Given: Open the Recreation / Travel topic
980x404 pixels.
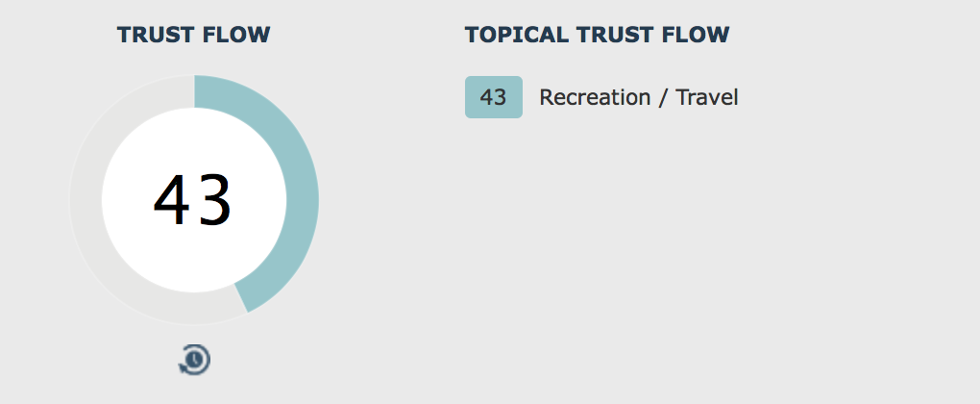Looking at the screenshot, I should [x=638, y=97].
